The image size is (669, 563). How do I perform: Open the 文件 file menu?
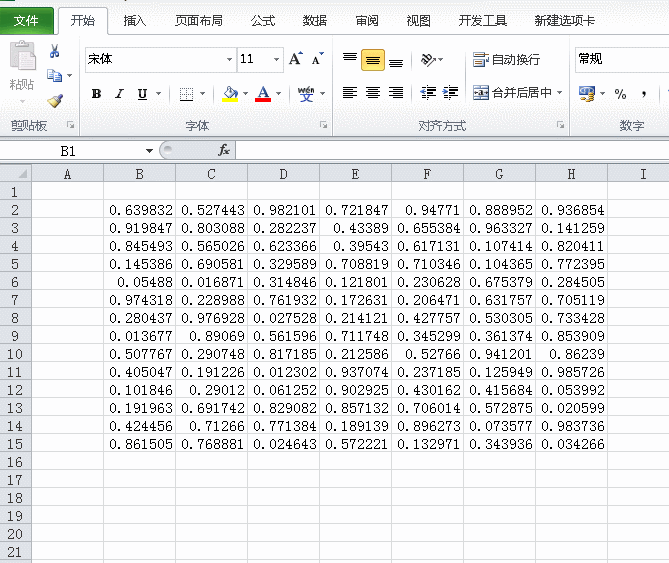(26, 20)
